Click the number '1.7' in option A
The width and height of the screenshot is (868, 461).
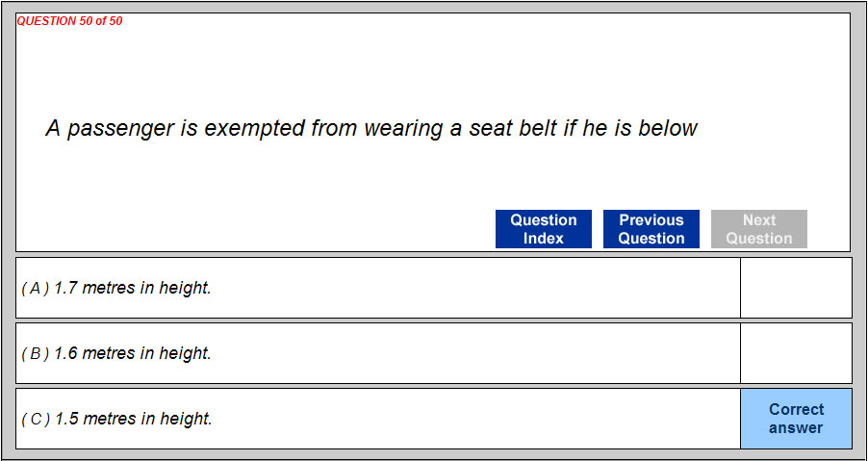point(66,288)
